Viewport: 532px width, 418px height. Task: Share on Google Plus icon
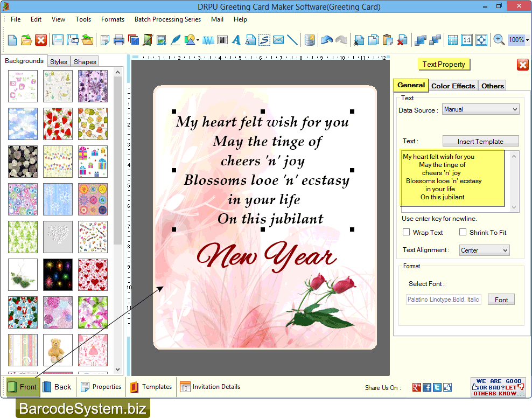coord(417,387)
